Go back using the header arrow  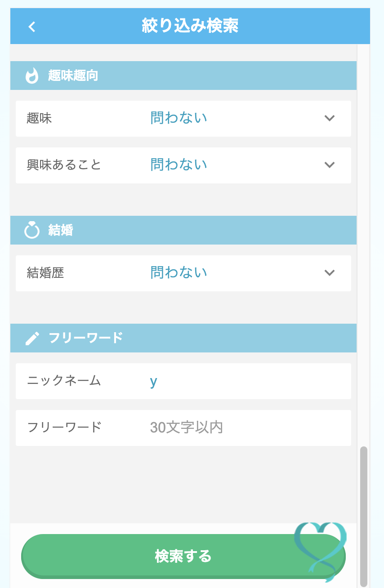click(x=31, y=27)
